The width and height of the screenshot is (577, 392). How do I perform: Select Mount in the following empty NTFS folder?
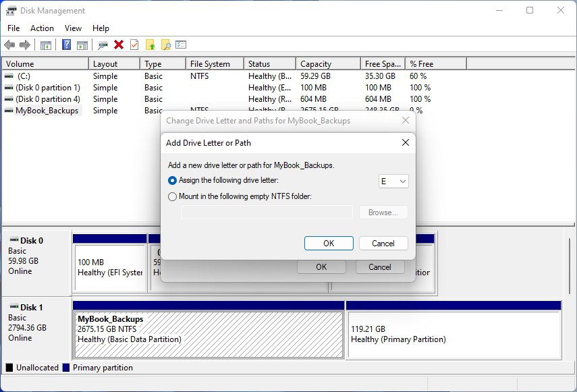(x=172, y=197)
